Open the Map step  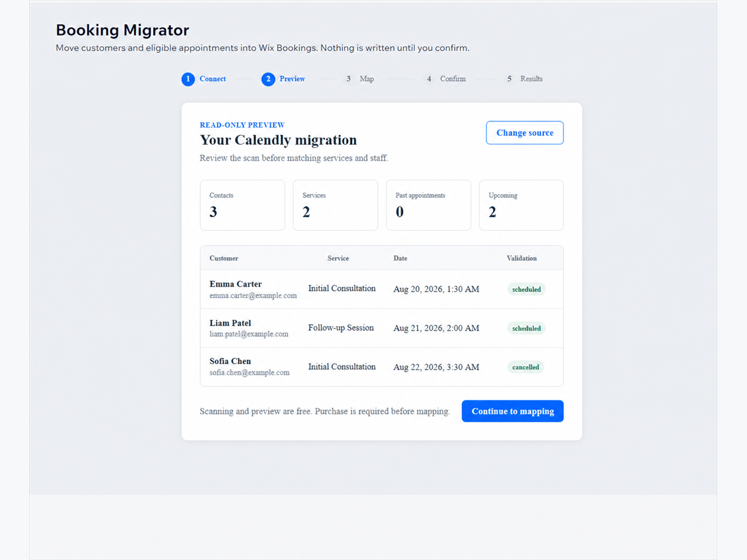coord(359,79)
